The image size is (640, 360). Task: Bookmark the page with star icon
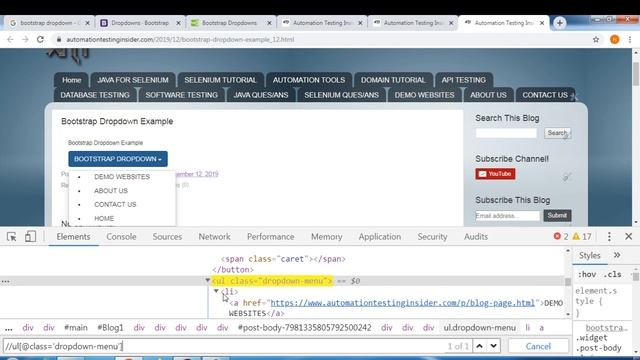coord(596,40)
